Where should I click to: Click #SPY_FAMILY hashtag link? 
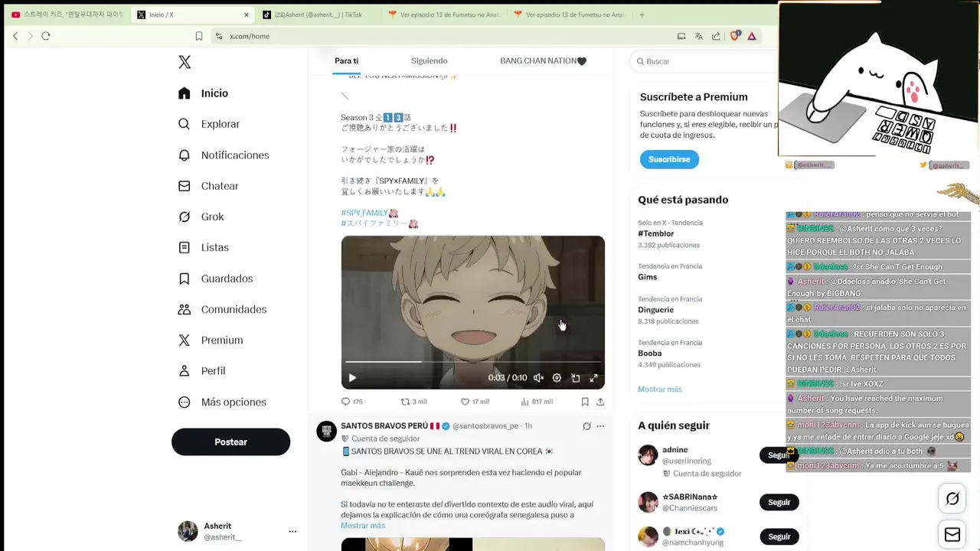364,213
